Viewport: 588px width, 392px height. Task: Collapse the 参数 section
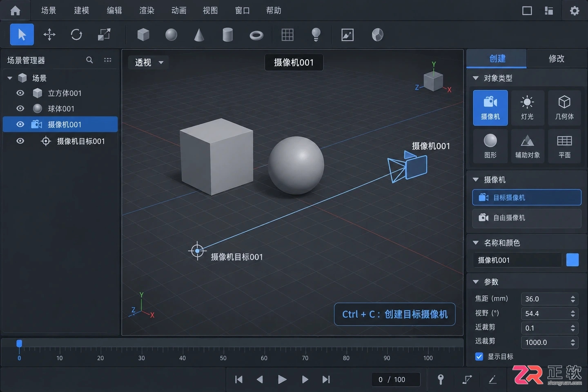(475, 282)
